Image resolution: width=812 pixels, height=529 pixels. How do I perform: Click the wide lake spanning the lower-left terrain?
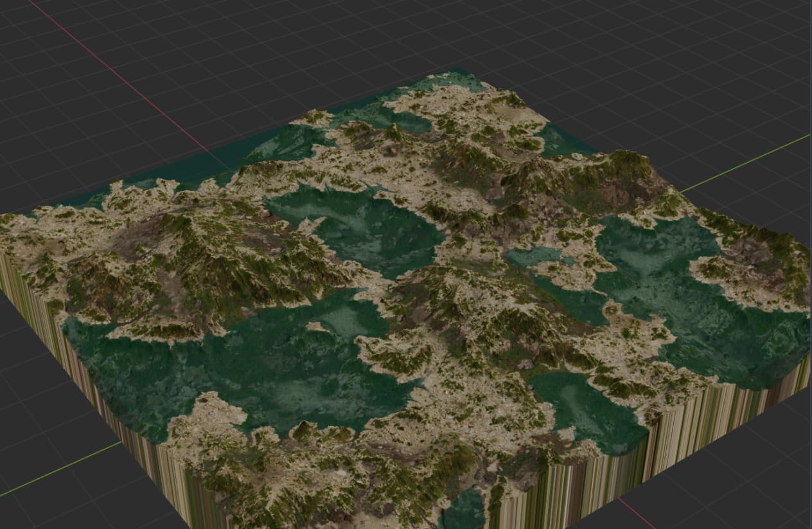pos(244,366)
